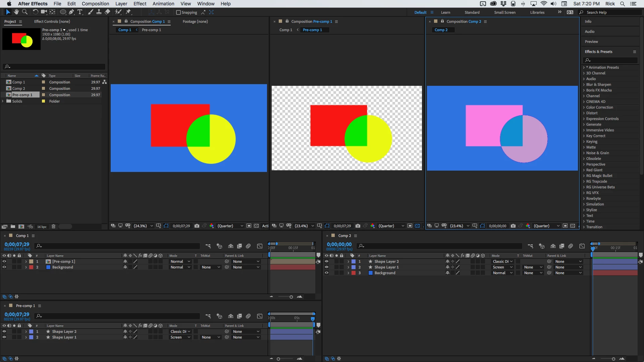644x362 pixels.
Task: Create new folder in Project panel
Action: (13, 227)
